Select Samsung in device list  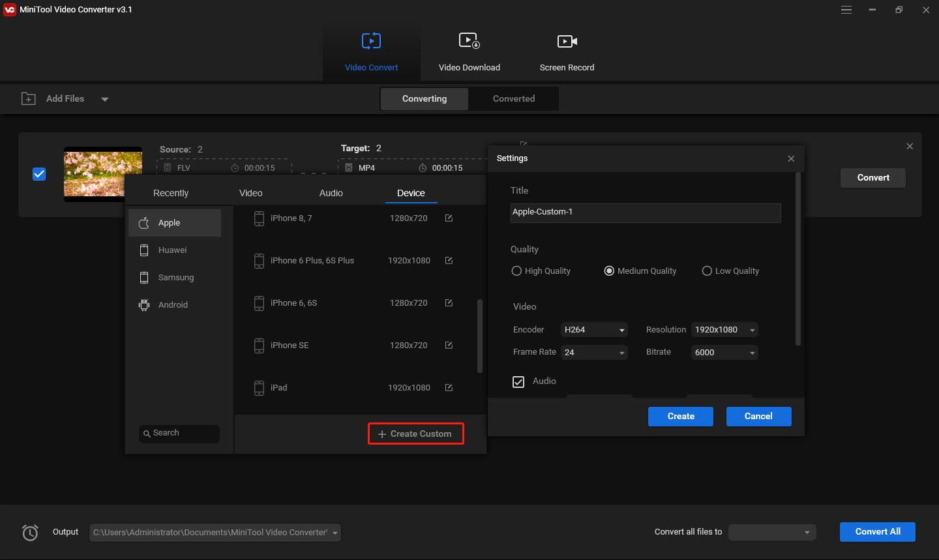tap(175, 278)
